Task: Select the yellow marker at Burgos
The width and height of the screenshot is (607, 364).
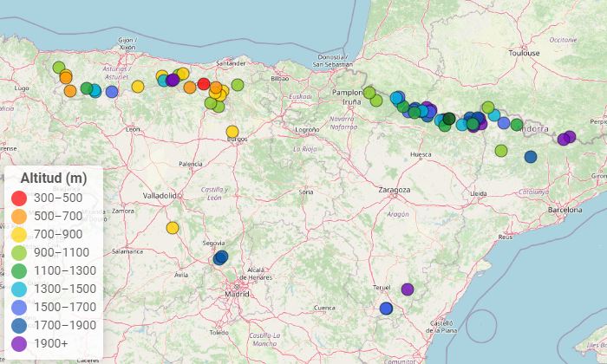Action: (x=232, y=132)
